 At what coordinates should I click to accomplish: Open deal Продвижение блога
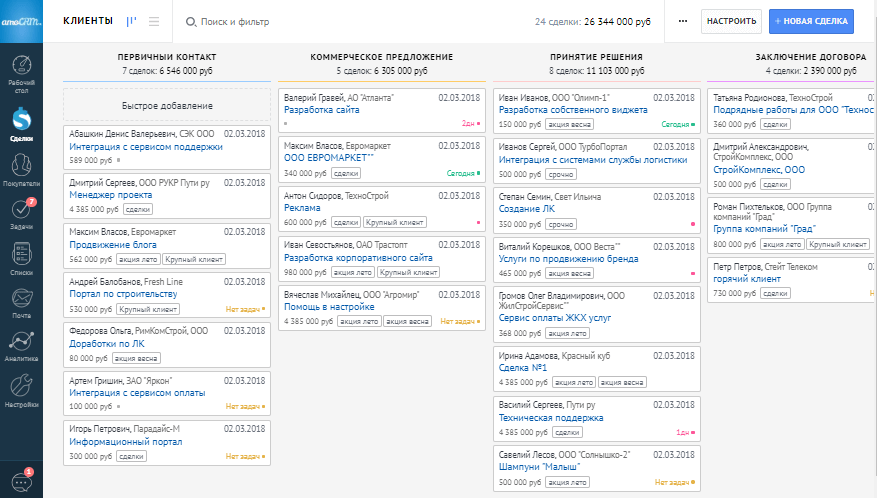click(x=113, y=245)
